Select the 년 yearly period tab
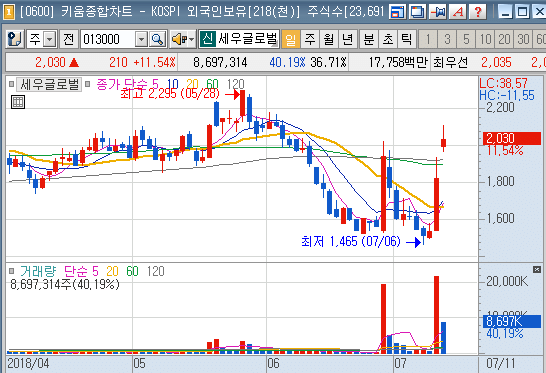The width and height of the screenshot is (546, 373). pos(348,39)
